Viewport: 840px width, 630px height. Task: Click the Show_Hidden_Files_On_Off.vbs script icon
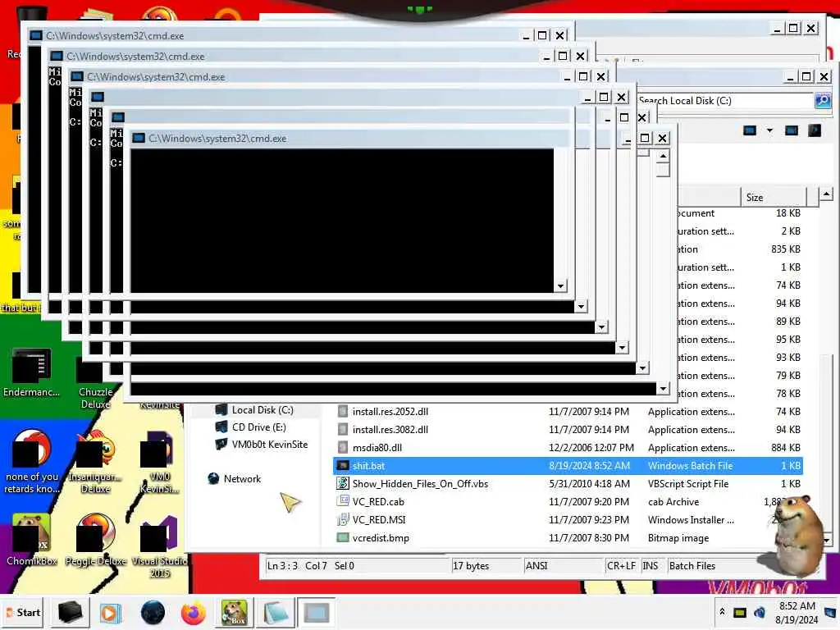pyautogui.click(x=343, y=483)
